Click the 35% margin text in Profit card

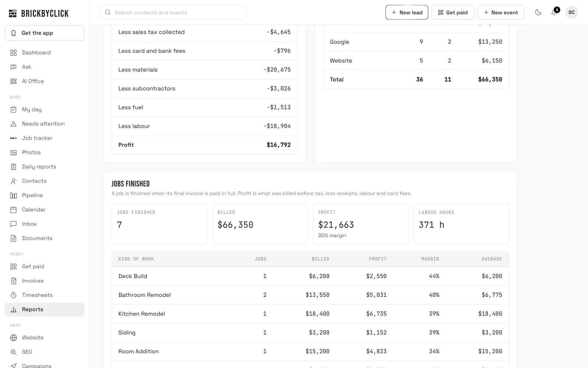(x=332, y=236)
